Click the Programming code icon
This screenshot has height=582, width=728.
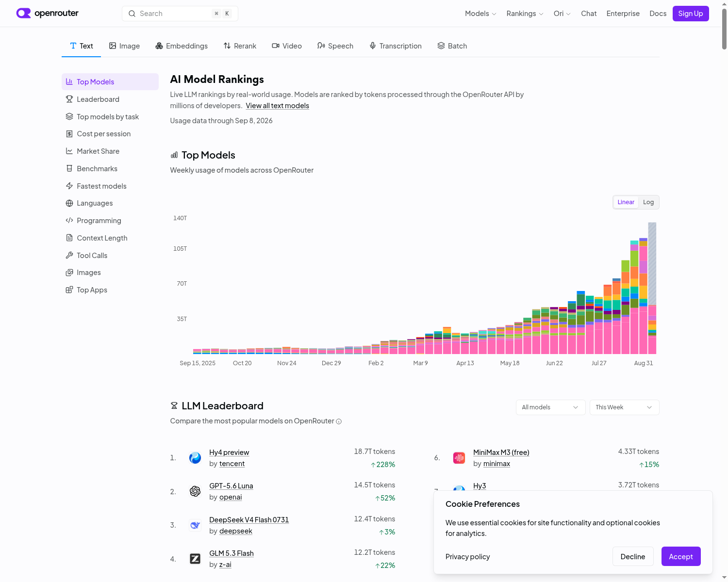[69, 220]
